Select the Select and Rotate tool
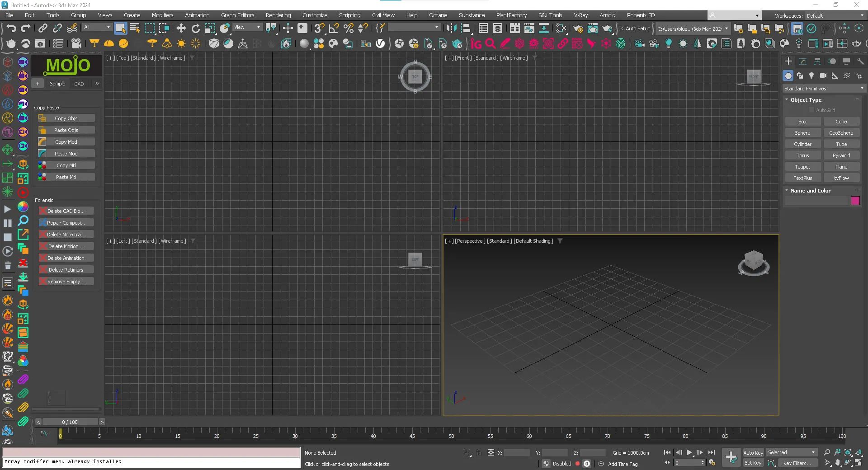868x470 pixels. click(195, 28)
